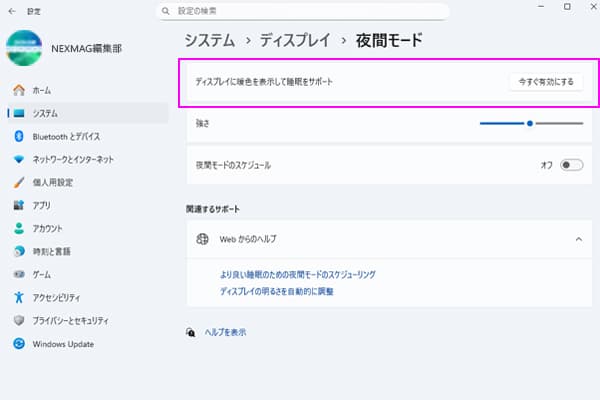Open アクセシビリティ settings page
600x400 pixels.
coord(88,297)
